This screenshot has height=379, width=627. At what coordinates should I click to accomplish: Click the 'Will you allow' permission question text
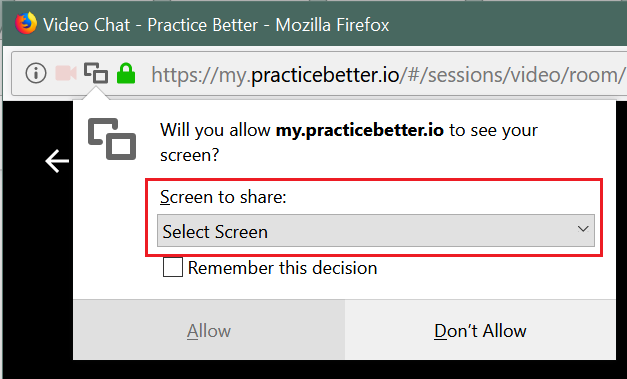349,142
